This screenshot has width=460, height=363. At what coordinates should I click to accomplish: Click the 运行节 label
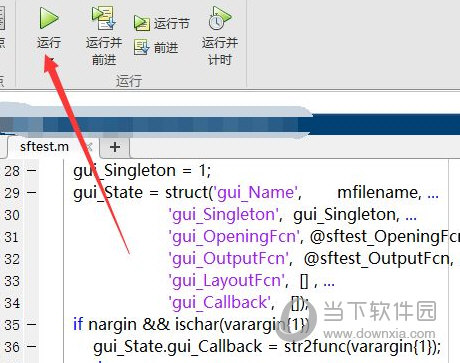coord(172,24)
